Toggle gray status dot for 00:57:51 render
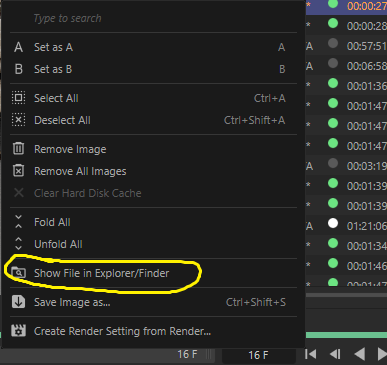This screenshot has height=365, width=387. click(333, 43)
